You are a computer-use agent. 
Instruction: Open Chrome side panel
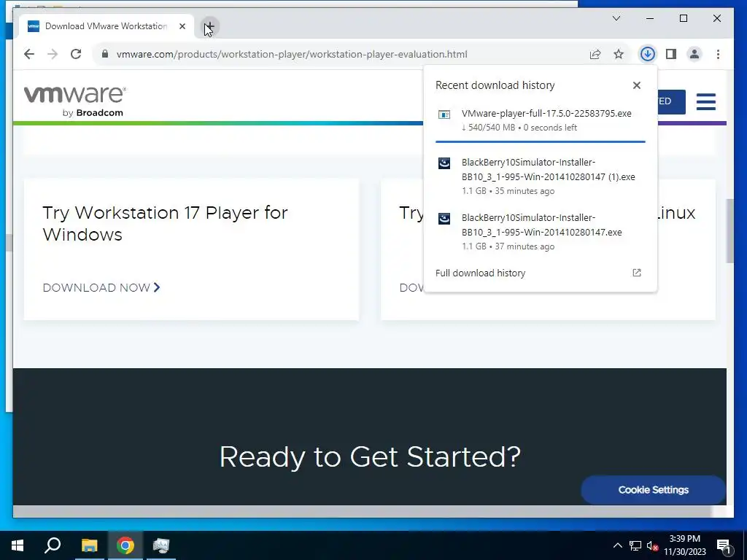[x=671, y=54]
